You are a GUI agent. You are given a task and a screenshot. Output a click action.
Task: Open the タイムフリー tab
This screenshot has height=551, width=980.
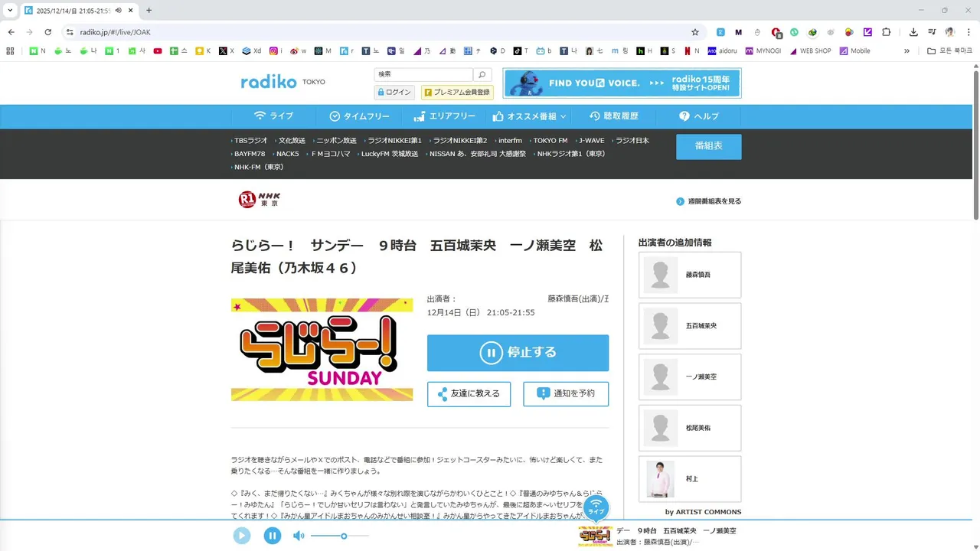click(x=359, y=116)
